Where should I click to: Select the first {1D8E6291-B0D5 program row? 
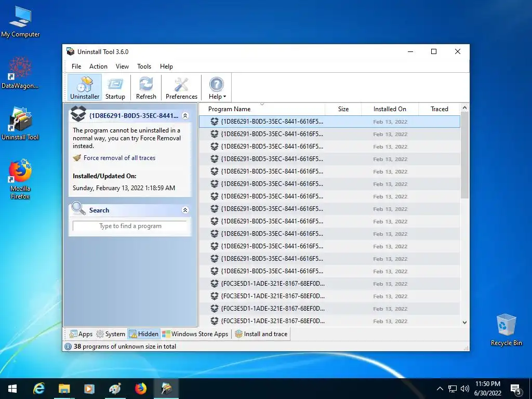(x=329, y=122)
